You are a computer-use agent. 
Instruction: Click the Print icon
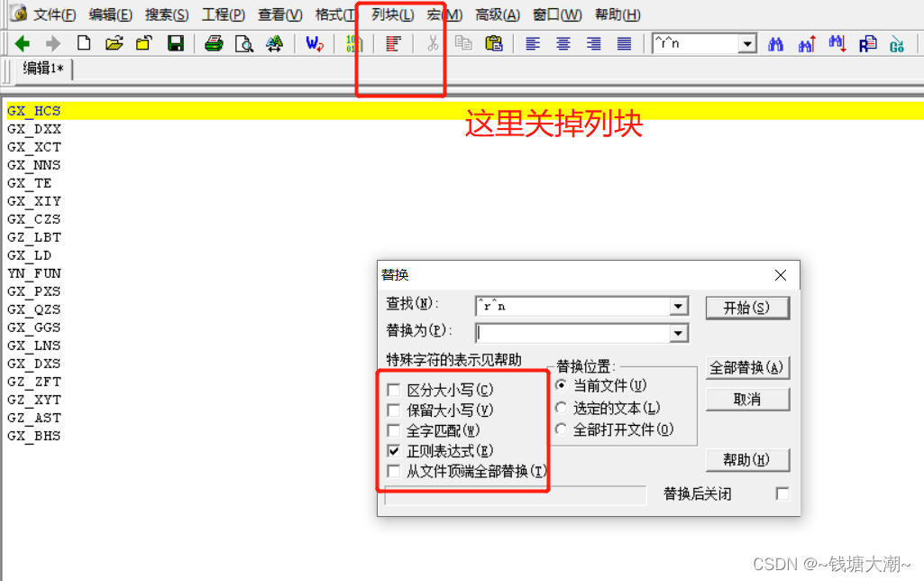click(x=214, y=43)
